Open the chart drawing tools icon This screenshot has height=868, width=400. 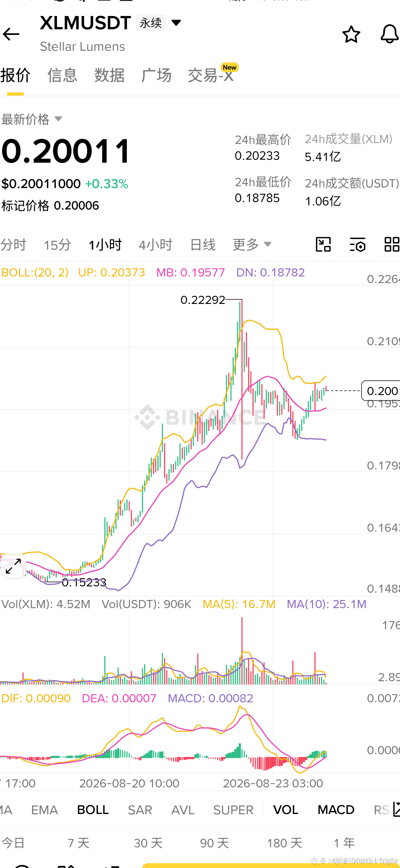[323, 244]
